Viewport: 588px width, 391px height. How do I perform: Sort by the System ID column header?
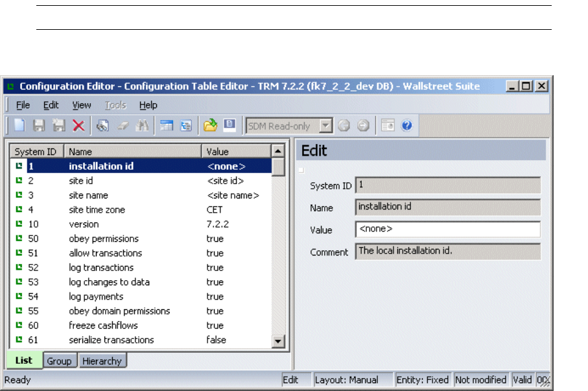tap(36, 152)
